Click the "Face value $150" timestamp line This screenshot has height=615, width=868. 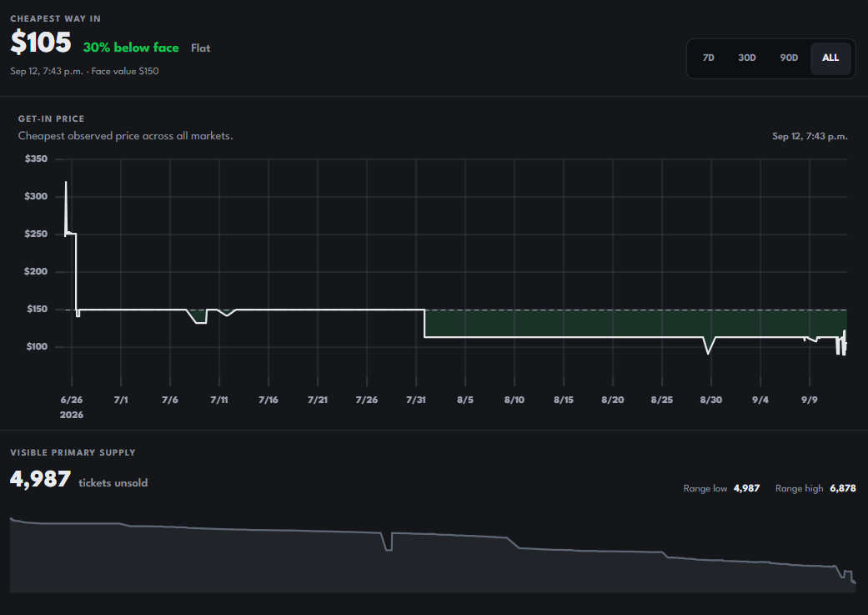[x=85, y=71]
